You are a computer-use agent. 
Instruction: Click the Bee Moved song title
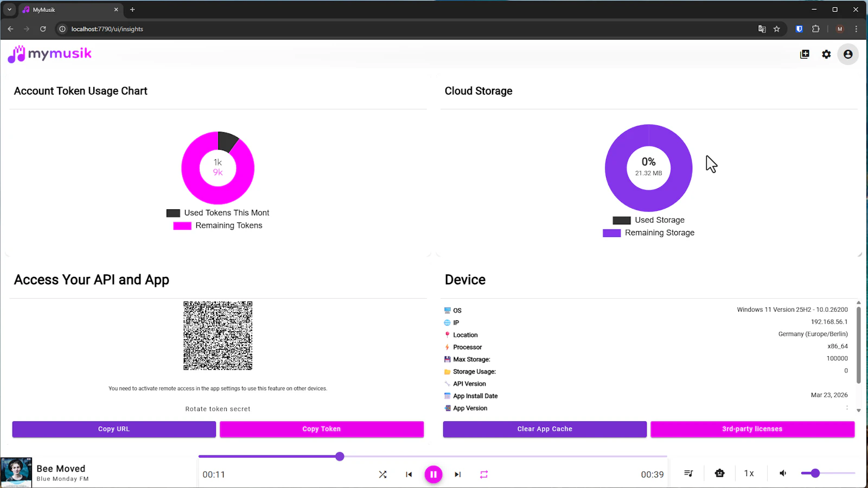(61, 468)
